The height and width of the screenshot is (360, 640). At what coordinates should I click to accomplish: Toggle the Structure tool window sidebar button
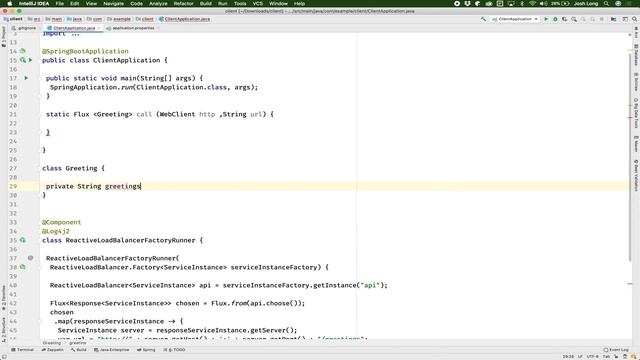click(x=4, y=329)
